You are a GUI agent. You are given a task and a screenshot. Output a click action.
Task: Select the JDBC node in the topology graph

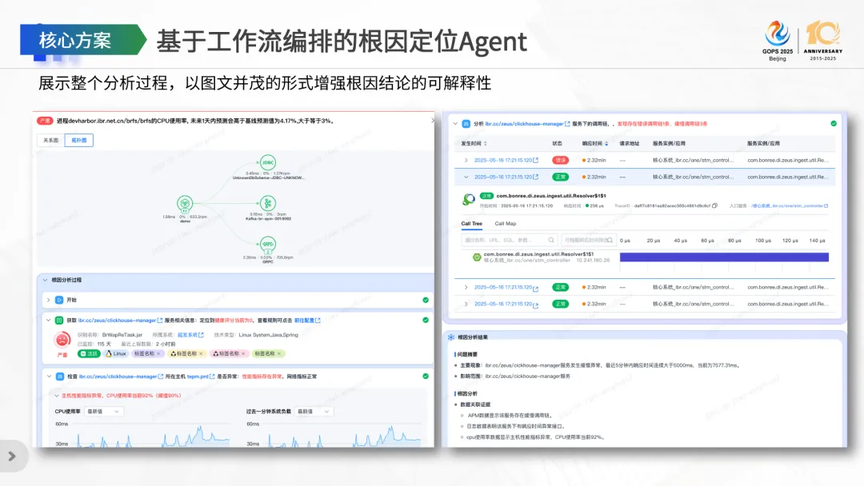268,163
